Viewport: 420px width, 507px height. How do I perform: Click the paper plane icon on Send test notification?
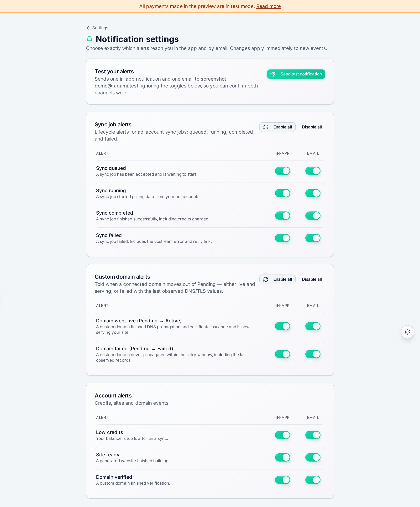coord(273,74)
